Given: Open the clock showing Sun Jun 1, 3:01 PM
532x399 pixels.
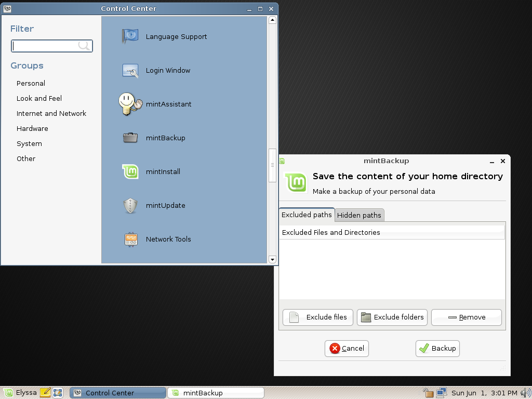Looking at the screenshot, I should pyautogui.click(x=484, y=393).
